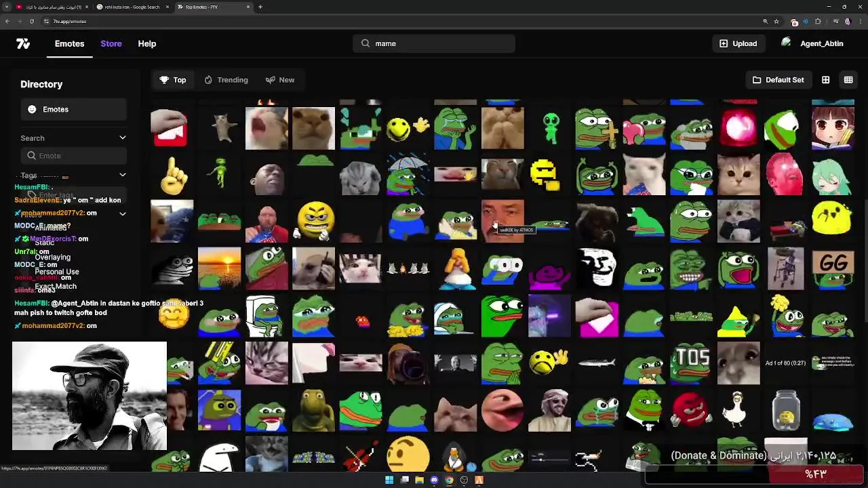The width and height of the screenshot is (868, 488).
Task: Open the laughing man in white headscarf emote
Action: pos(549,411)
